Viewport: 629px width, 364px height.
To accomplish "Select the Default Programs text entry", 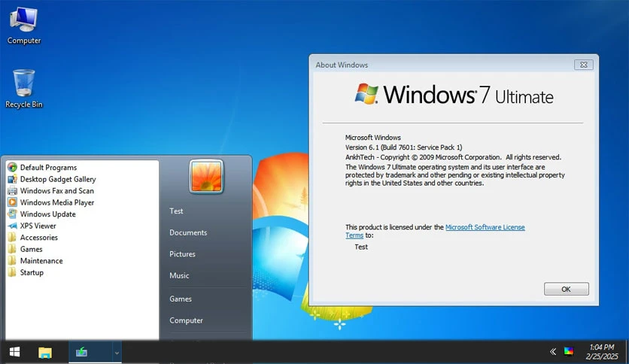I will tap(49, 167).
